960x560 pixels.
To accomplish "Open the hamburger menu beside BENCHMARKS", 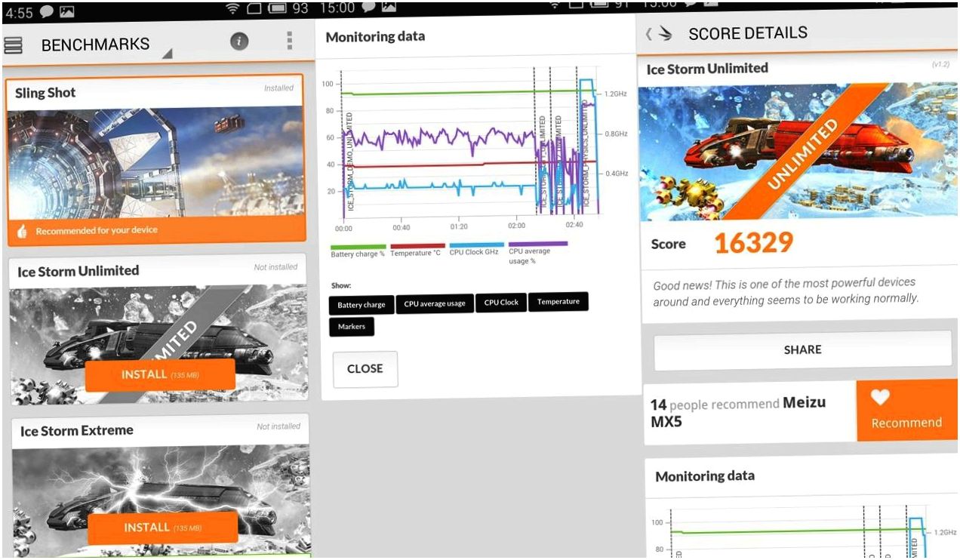I will [x=13, y=45].
